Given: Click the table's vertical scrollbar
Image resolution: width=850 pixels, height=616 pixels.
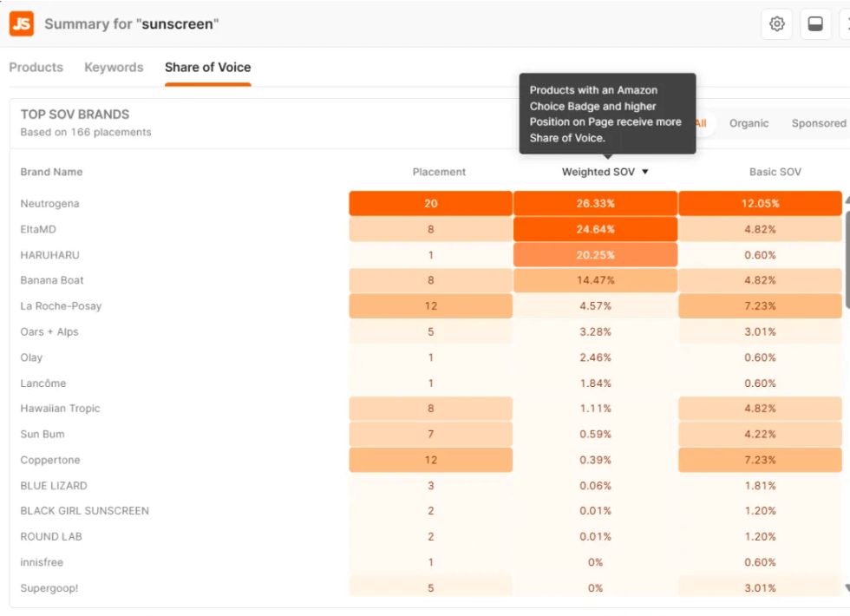Looking at the screenshot, I should 847,260.
